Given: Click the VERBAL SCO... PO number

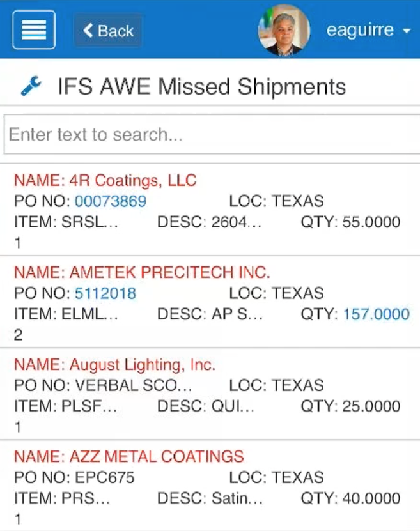Looking at the screenshot, I should [133, 385].
